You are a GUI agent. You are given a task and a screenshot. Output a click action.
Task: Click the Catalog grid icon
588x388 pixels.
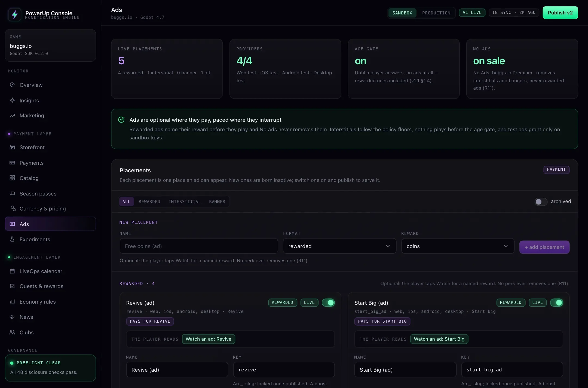[x=12, y=178]
